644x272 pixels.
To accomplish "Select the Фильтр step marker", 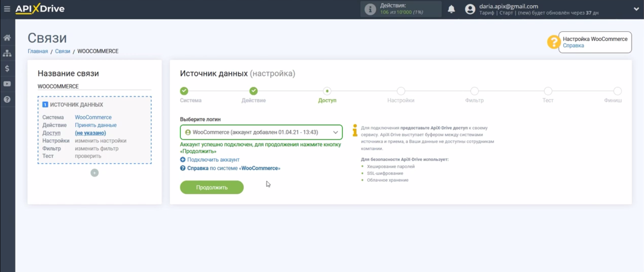I will point(474,91).
